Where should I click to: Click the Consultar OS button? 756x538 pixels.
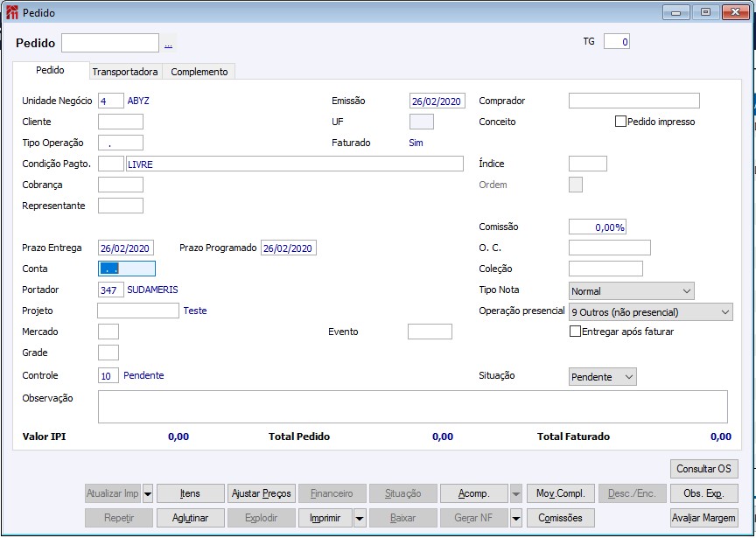pyautogui.click(x=703, y=469)
